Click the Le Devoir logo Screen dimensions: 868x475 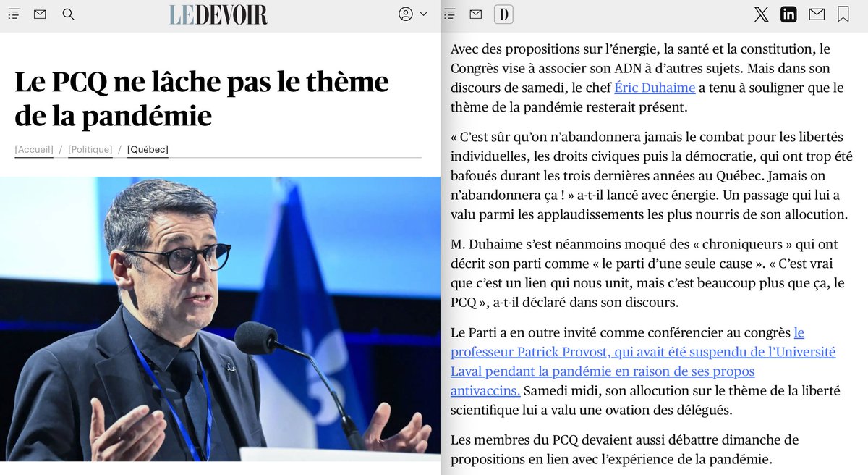[218, 14]
